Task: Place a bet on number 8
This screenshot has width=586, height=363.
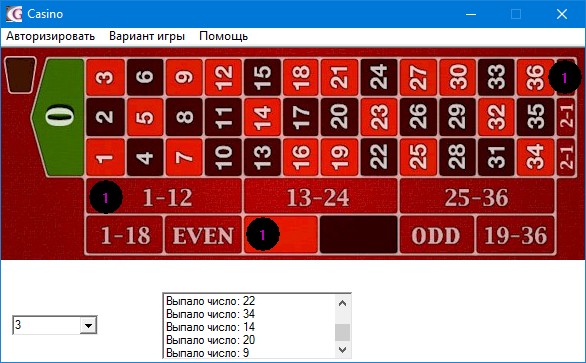Action: pos(183,117)
